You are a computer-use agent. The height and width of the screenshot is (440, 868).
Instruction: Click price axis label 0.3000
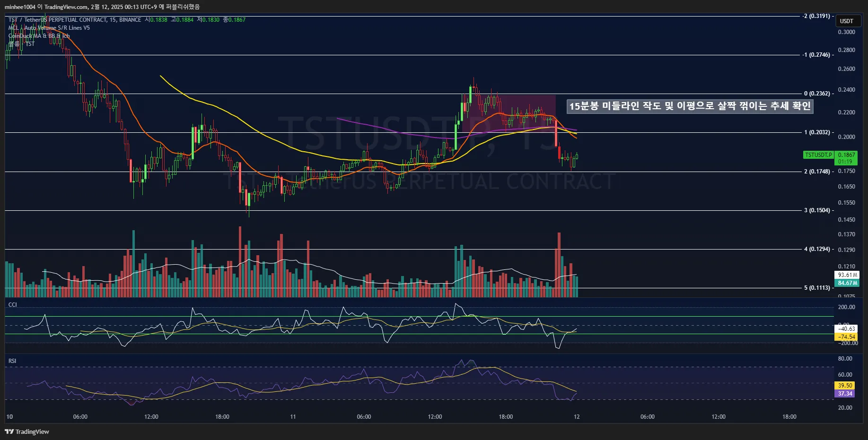(847, 32)
